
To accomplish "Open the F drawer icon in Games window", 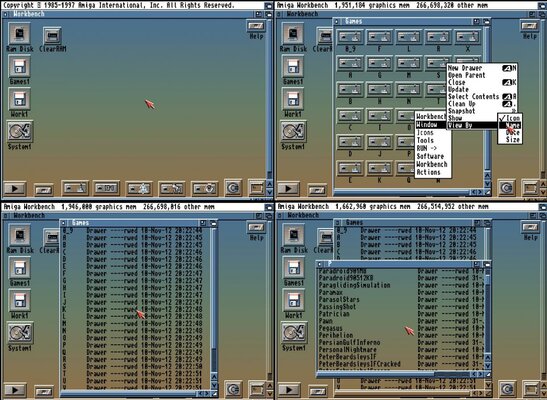I will pos(379,37).
